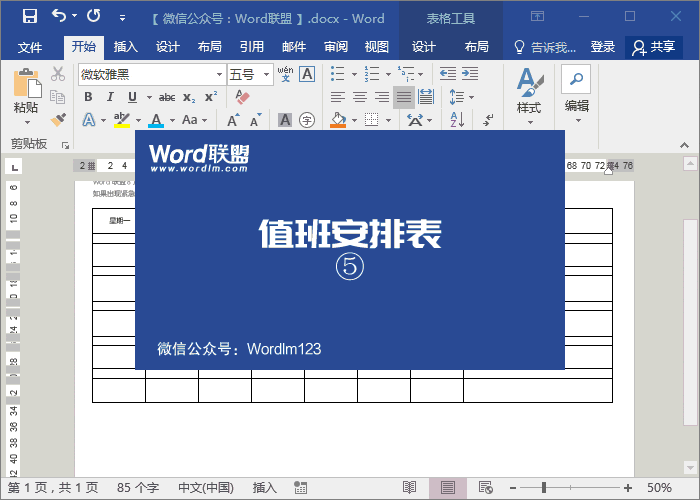The image size is (700, 500).
Task: Clear all formatting with the eraser icon
Action: pyautogui.click(x=242, y=97)
